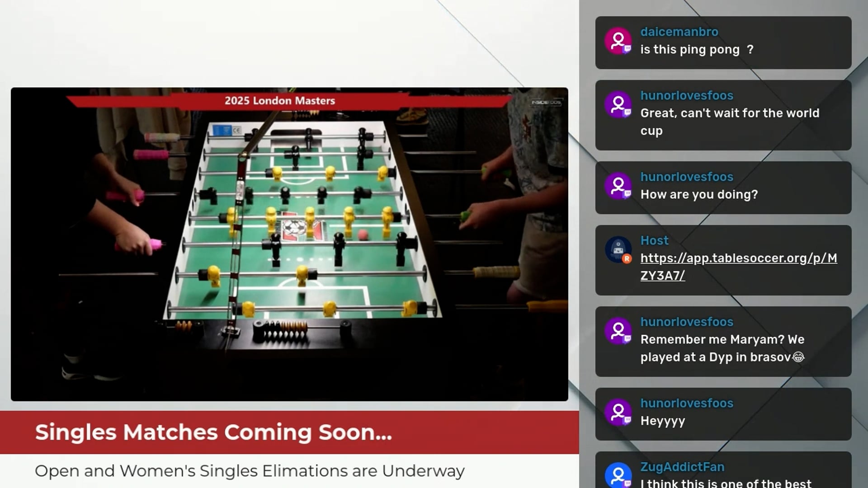
Task: Click the ZugAddictFan username
Action: pos(682,467)
